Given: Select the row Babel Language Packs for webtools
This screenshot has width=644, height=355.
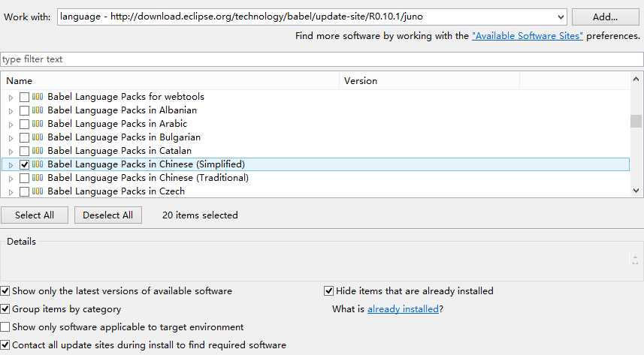Looking at the screenshot, I should [315, 97].
